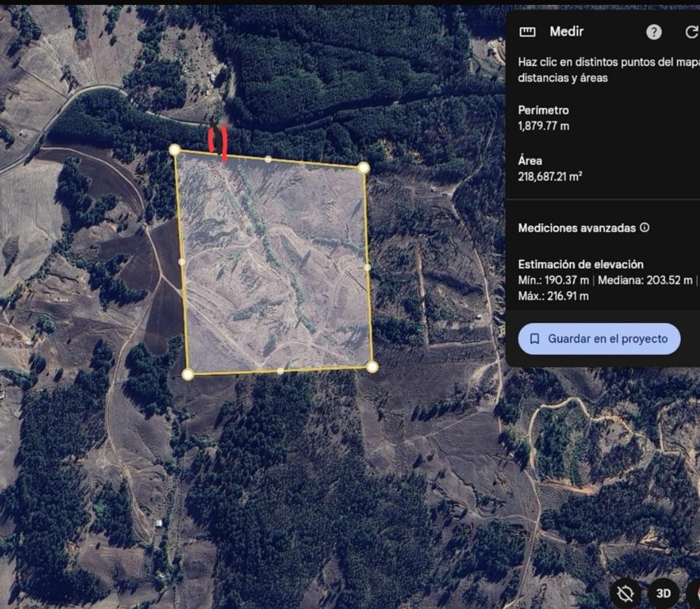The width and height of the screenshot is (700, 609).
Task: Select the top-left polygon corner vertex
Action: (174, 150)
